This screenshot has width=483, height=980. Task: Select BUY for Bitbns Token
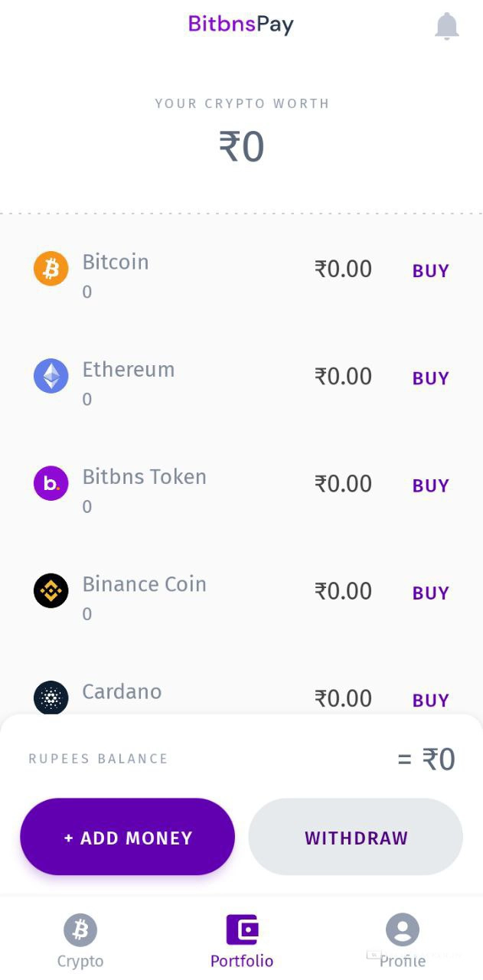(x=431, y=485)
